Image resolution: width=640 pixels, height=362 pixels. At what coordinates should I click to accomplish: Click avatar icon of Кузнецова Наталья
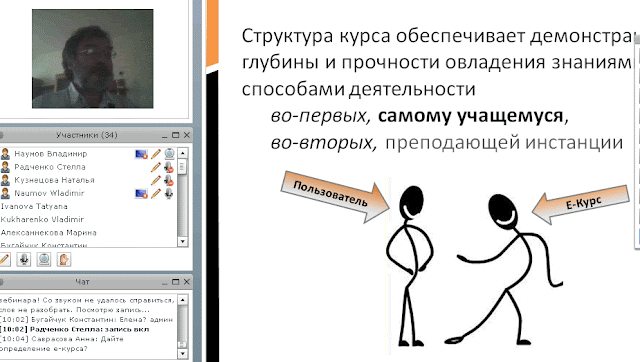pyautogui.click(x=5, y=180)
